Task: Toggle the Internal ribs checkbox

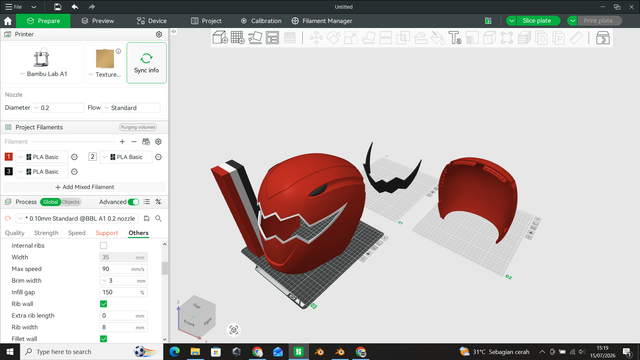Action: pyautogui.click(x=103, y=245)
